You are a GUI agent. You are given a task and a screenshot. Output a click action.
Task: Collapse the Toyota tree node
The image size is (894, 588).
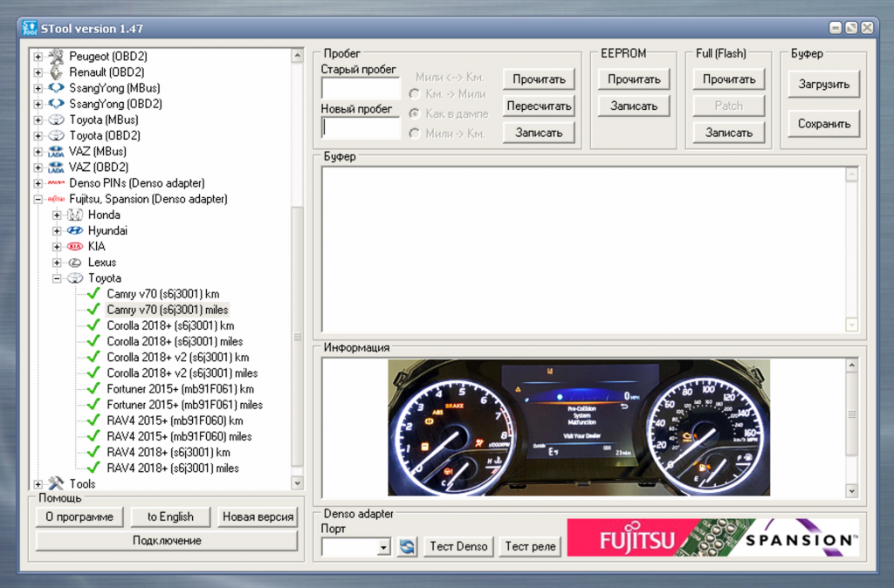57,278
